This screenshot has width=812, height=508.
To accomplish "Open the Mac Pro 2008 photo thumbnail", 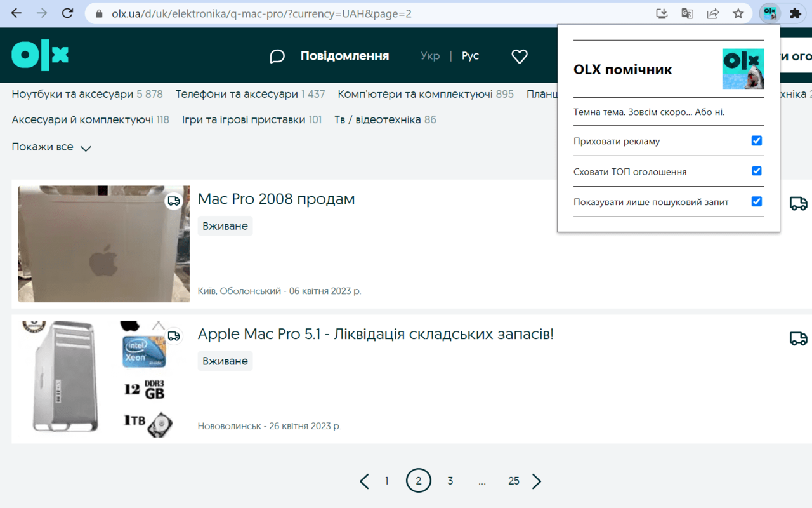I will point(103,244).
